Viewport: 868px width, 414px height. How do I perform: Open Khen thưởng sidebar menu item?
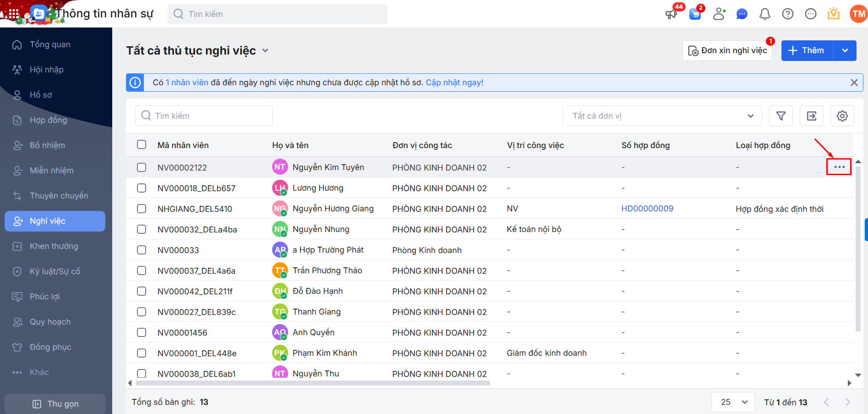[x=54, y=246]
